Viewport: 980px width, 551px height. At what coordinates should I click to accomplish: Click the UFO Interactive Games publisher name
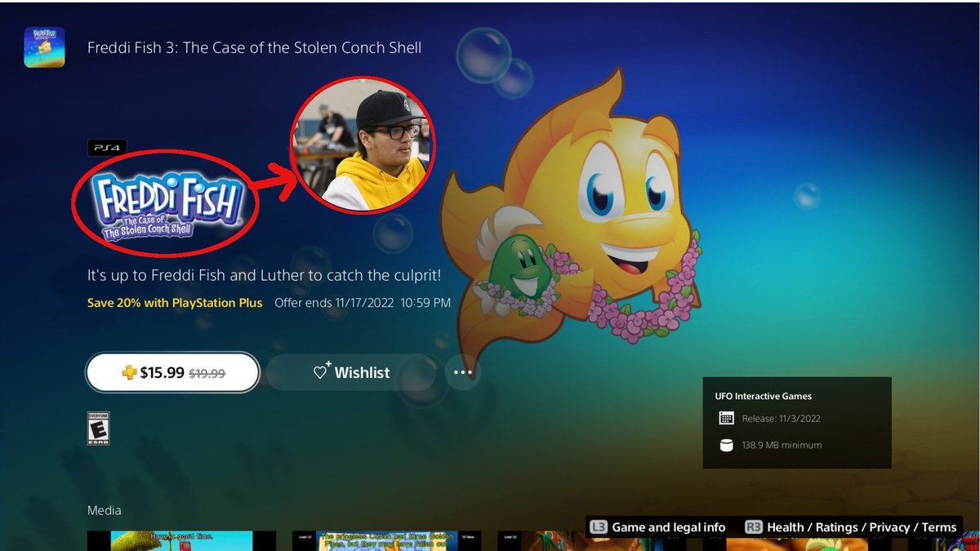tap(764, 397)
